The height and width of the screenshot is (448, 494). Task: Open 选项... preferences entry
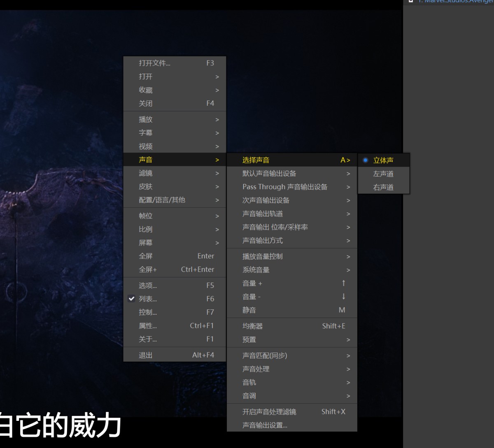(175, 285)
